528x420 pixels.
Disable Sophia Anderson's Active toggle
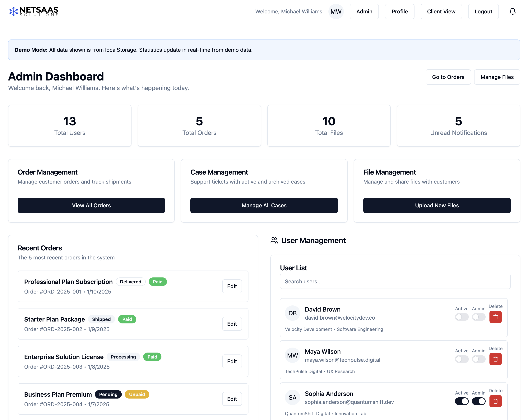(x=462, y=401)
